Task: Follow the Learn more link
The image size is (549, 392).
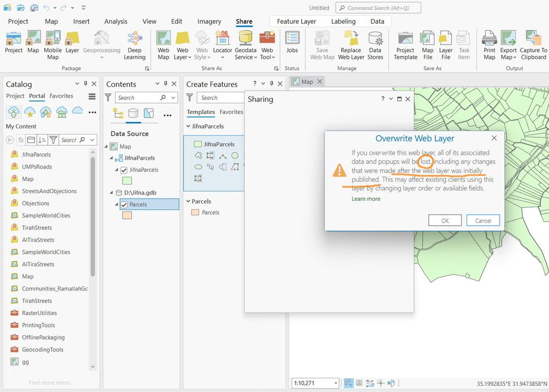Action: pyautogui.click(x=366, y=199)
